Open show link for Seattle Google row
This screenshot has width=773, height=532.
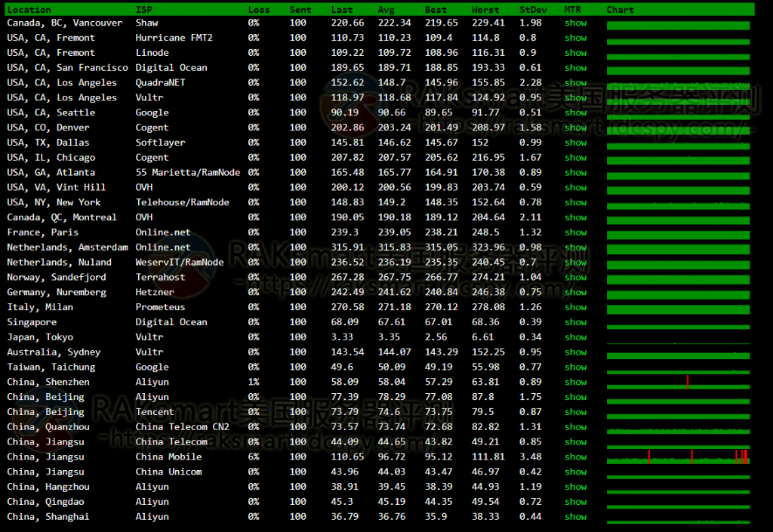coord(575,112)
